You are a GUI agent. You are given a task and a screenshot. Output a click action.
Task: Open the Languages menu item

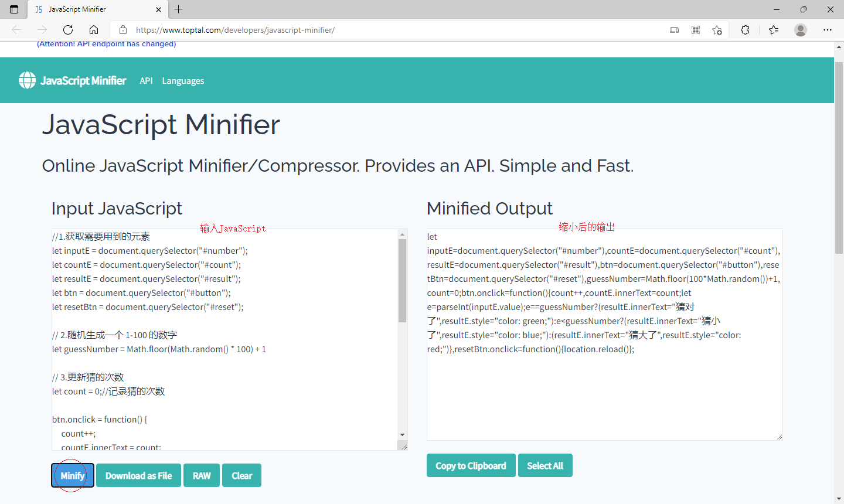(x=183, y=81)
